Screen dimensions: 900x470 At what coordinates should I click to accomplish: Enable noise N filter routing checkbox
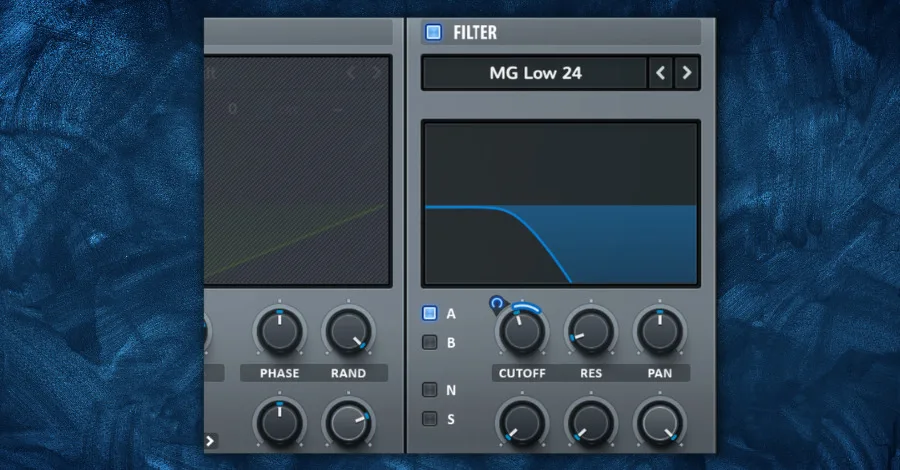pos(429,390)
